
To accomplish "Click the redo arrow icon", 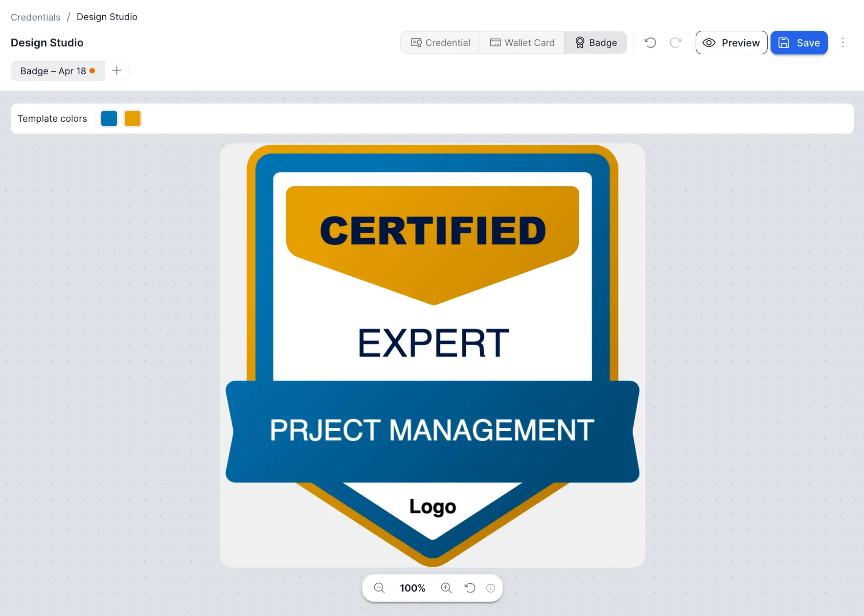I will click(676, 43).
